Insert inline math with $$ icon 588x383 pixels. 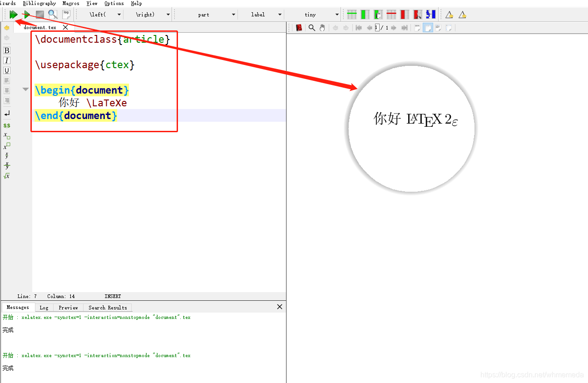[7, 125]
